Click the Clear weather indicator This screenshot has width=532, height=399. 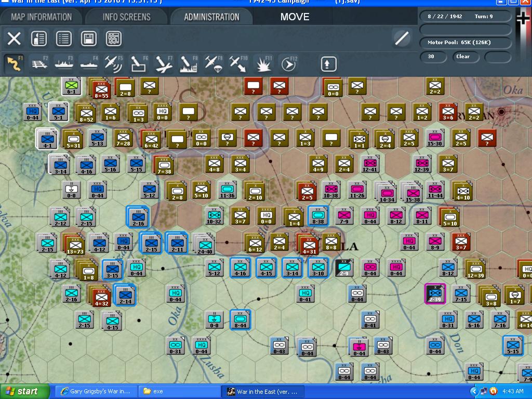tap(466, 57)
